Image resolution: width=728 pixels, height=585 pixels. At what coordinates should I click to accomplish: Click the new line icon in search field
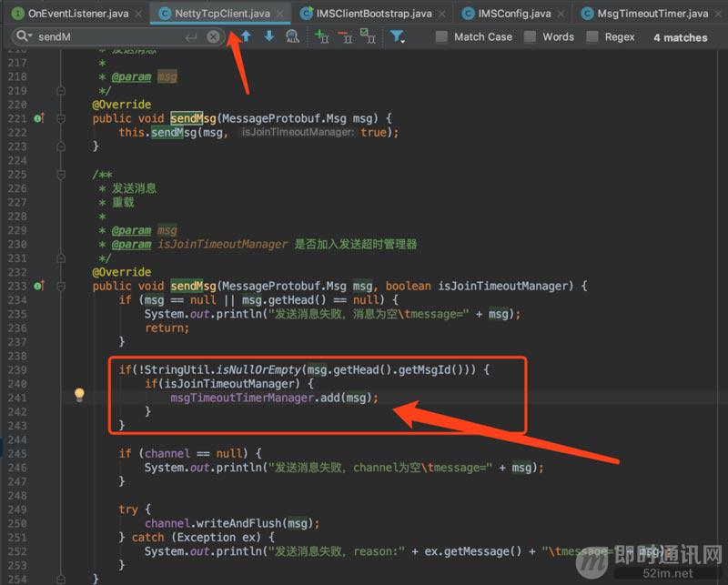tap(191, 37)
